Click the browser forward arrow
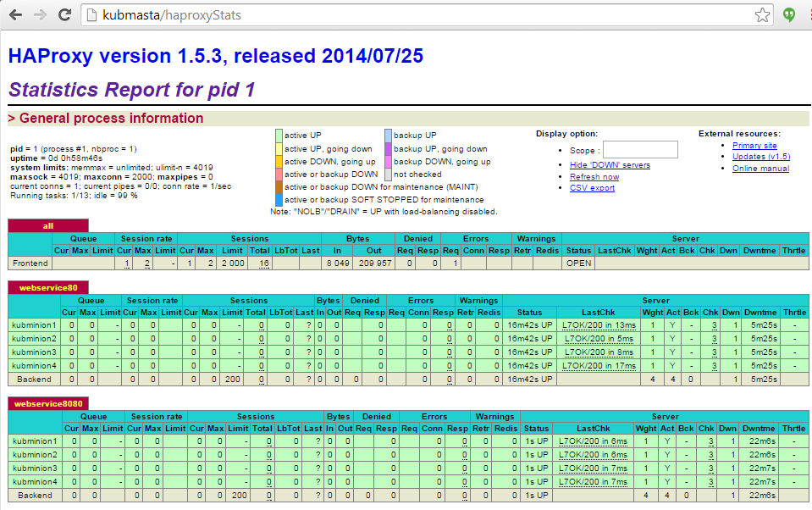812x510 pixels. click(39, 15)
